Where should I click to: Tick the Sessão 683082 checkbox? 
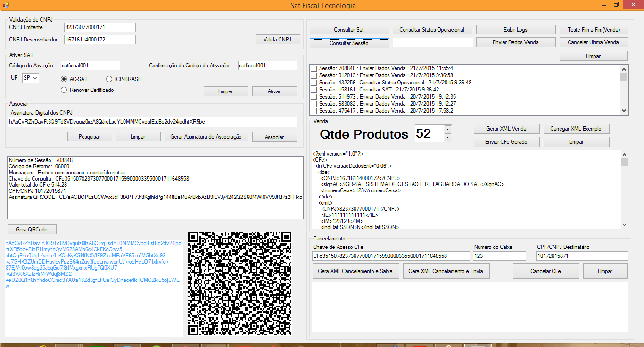314,104
